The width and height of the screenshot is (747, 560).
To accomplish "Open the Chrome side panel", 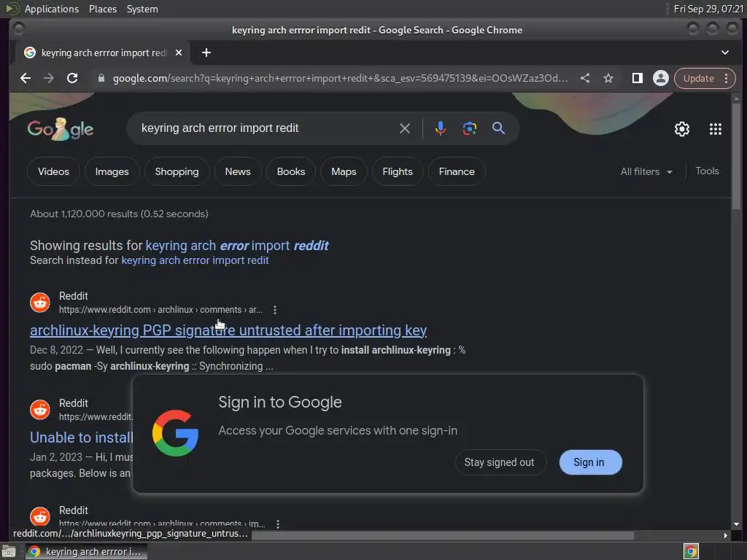I will (637, 78).
